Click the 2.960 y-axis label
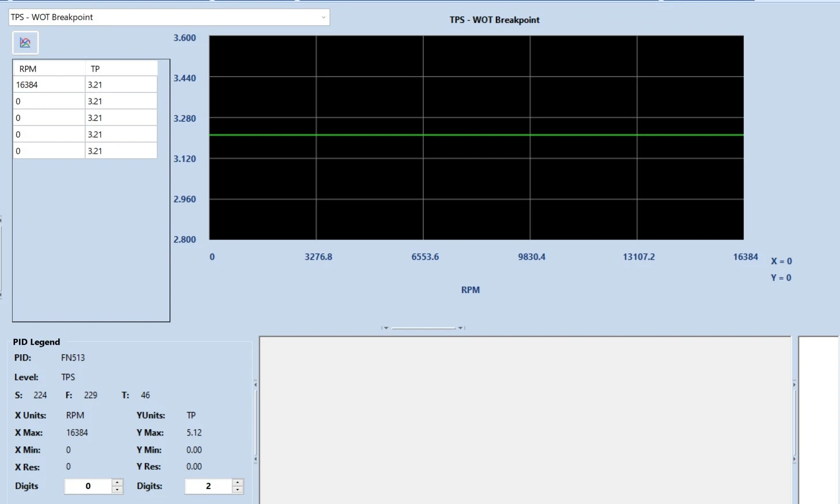Viewport: 840px width, 504px height. [x=184, y=199]
